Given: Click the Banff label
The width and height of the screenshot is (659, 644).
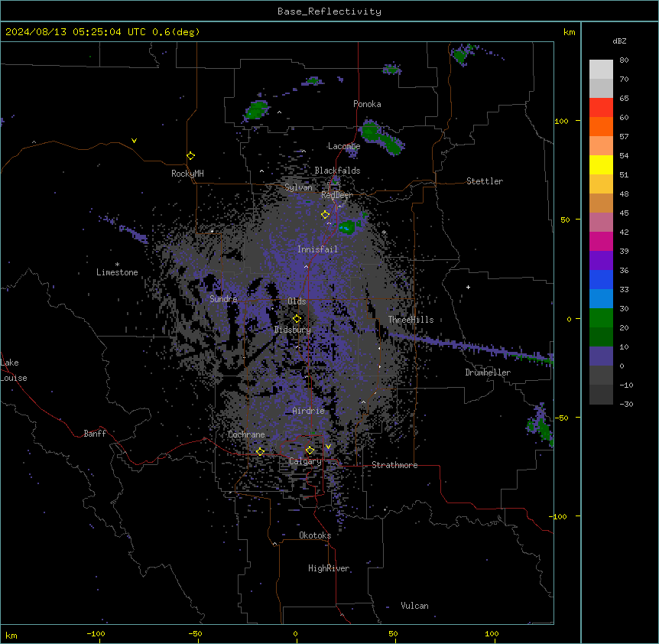Looking at the screenshot, I should [x=95, y=434].
